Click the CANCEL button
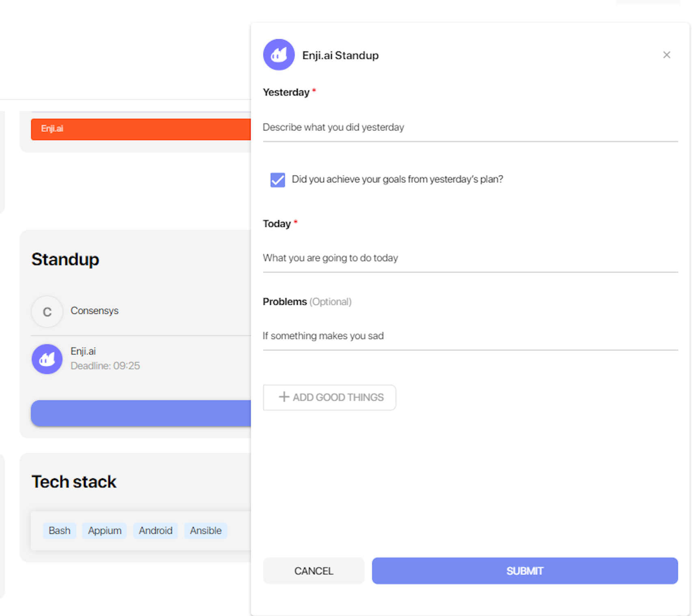The width and height of the screenshot is (692, 616). (x=314, y=571)
